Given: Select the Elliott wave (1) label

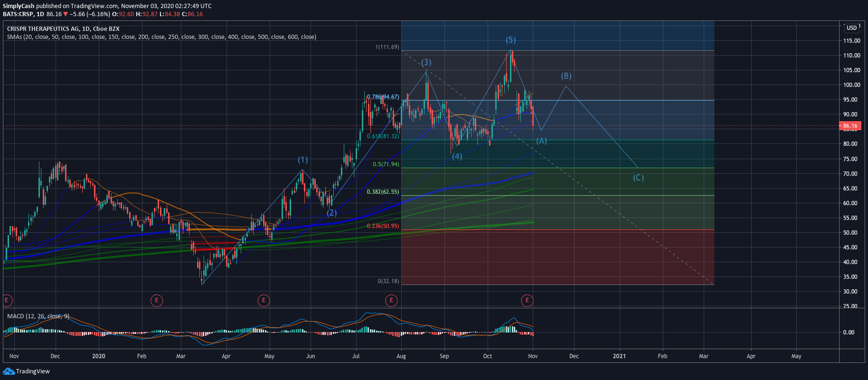Looking at the screenshot, I should (x=302, y=160).
